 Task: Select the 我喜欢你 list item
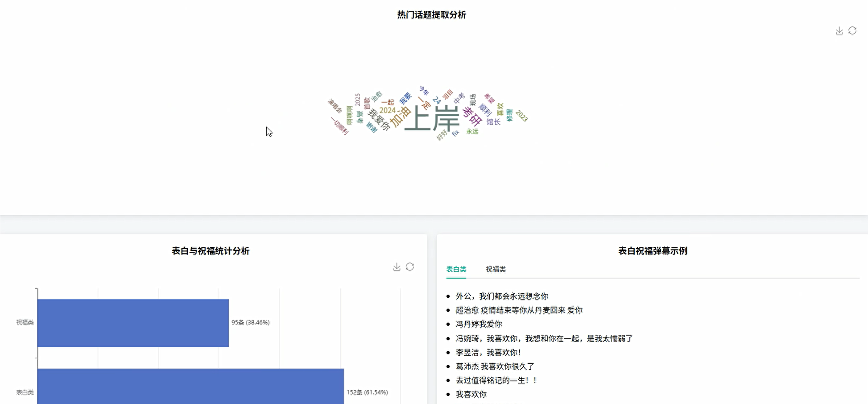tap(471, 394)
